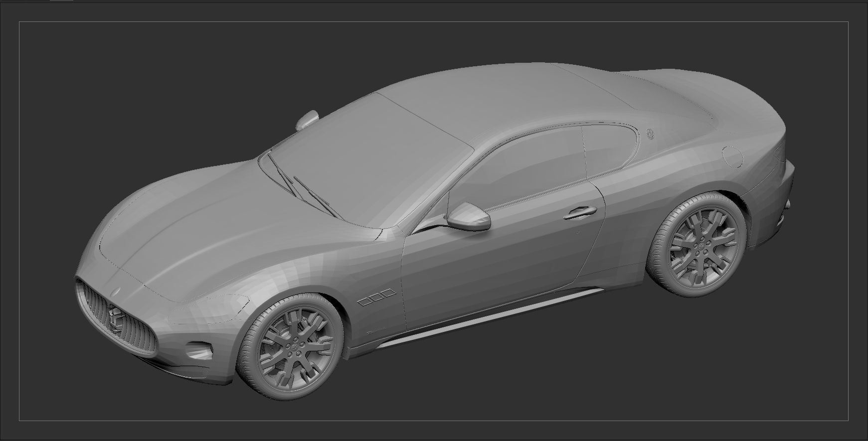This screenshot has width=868, height=441.
Task: Select the far-side mirror behind the windshield
Action: point(307,120)
